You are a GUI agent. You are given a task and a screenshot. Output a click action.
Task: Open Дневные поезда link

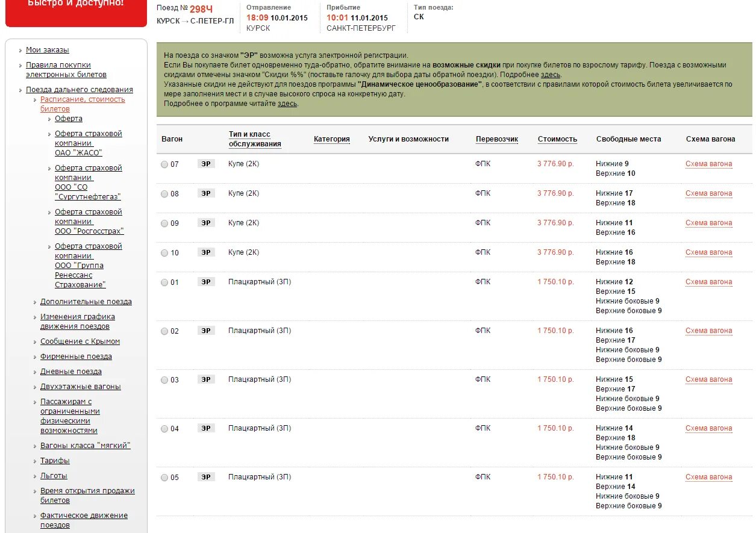(71, 372)
